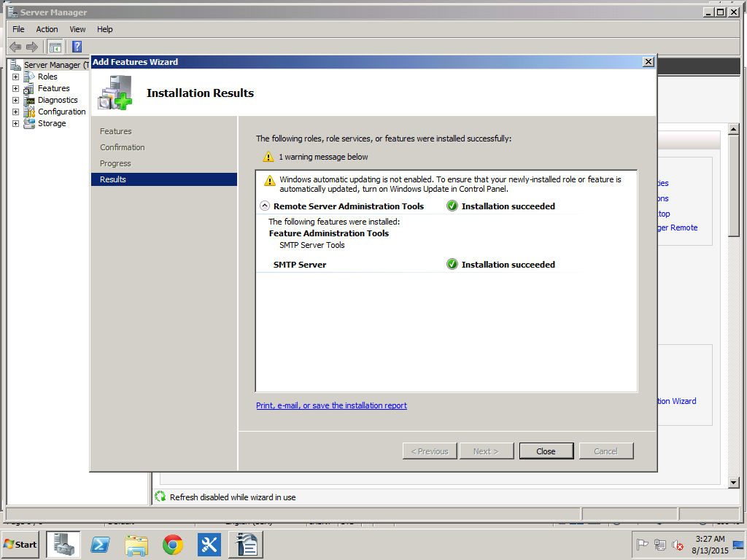Click the Close button in wizard
This screenshot has height=560, width=747.
546,451
